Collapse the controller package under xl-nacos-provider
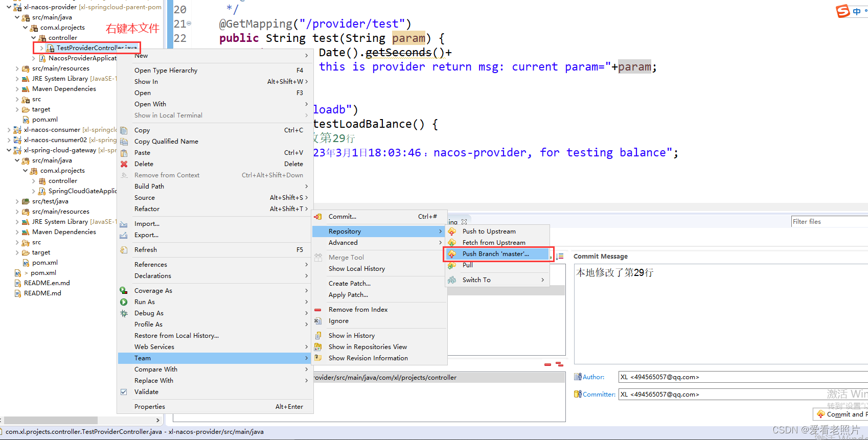Viewport: 868px width, 440px height. (x=33, y=38)
